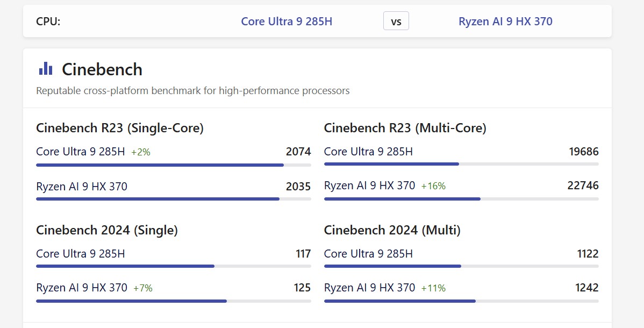Click the vs button between the CPUs
The height and width of the screenshot is (328, 644).
pos(396,21)
